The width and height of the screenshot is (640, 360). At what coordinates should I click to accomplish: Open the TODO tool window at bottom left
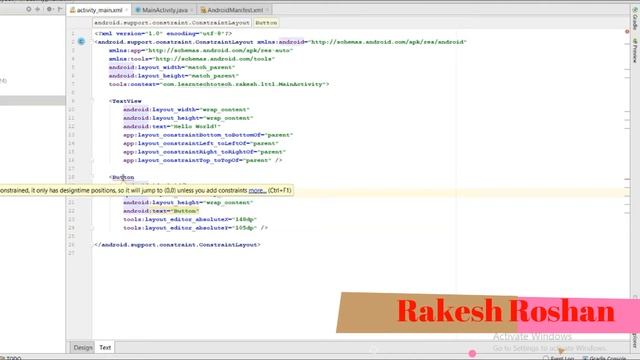(x=11, y=358)
